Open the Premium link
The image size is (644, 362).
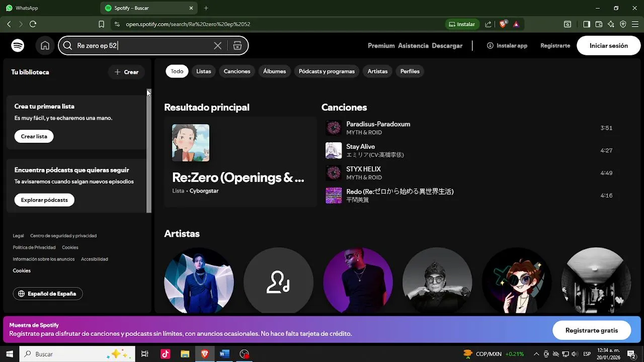coord(381,45)
